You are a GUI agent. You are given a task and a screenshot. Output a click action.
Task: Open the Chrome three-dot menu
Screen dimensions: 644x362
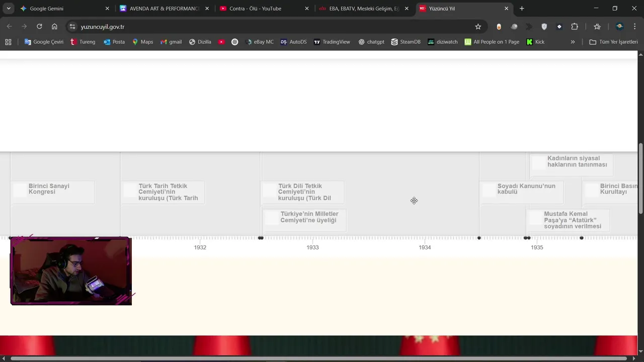point(634,27)
